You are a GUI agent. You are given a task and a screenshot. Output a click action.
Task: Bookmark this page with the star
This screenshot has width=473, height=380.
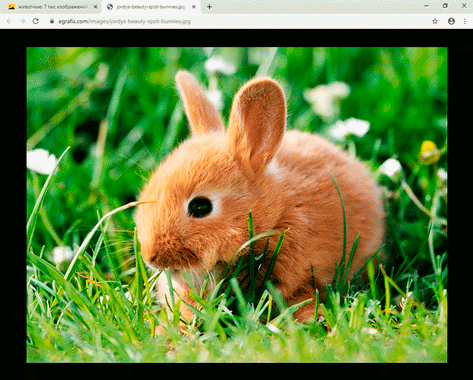point(435,21)
